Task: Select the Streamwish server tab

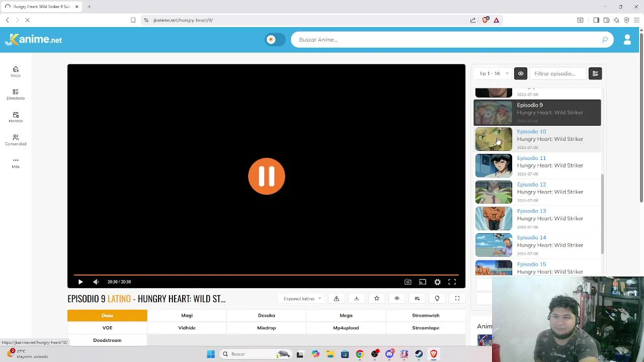Action: coord(426,316)
